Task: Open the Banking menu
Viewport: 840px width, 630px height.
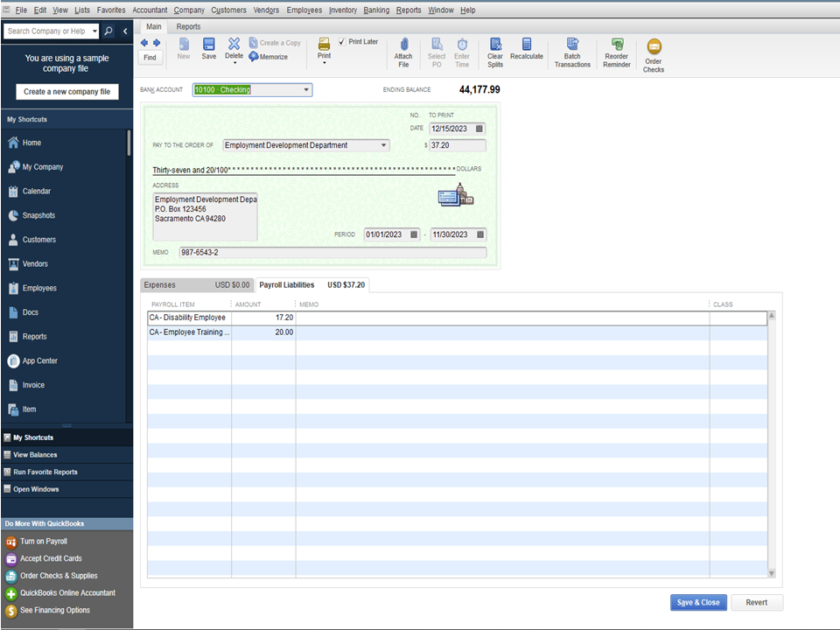Action: point(376,10)
